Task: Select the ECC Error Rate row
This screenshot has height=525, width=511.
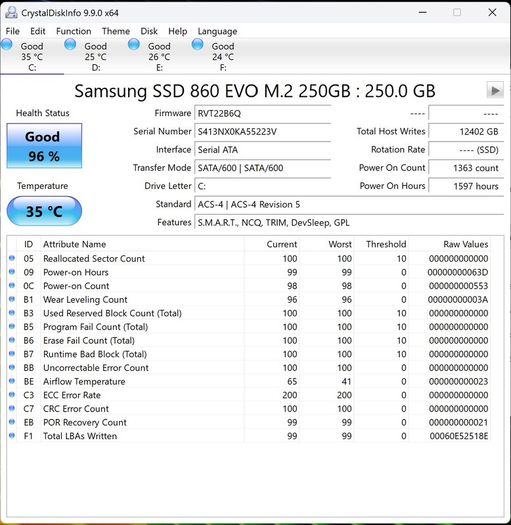Action: [x=249, y=395]
